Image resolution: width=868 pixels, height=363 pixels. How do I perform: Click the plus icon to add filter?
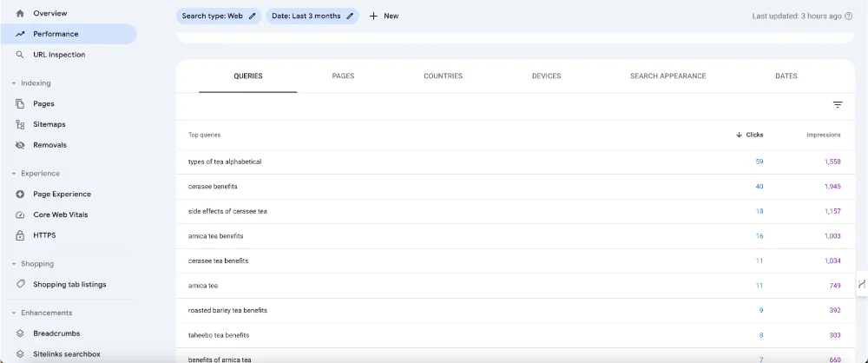(x=373, y=16)
